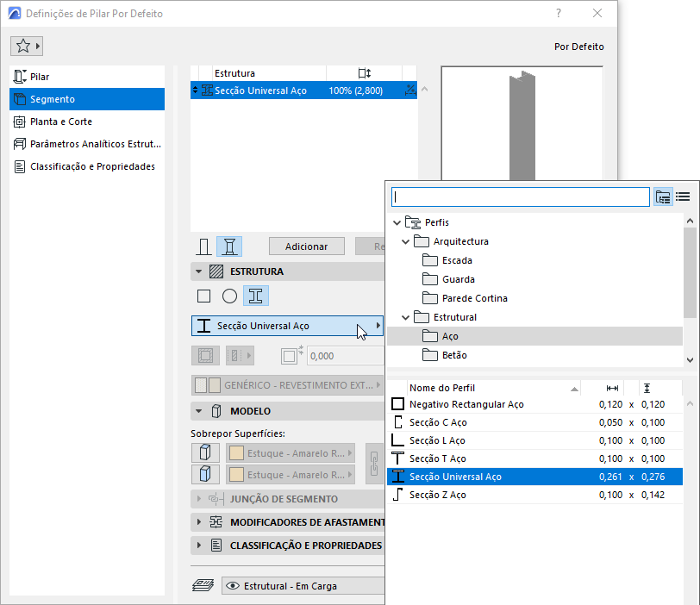Collapse the Perfis tree root
Viewport: 700px width, 605px height.
point(397,222)
